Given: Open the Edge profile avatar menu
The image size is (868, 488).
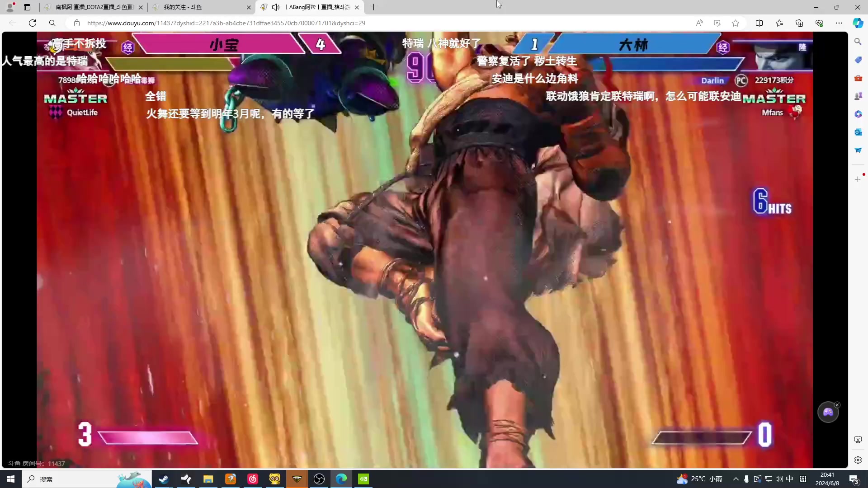Looking at the screenshot, I should pyautogui.click(x=10, y=7).
